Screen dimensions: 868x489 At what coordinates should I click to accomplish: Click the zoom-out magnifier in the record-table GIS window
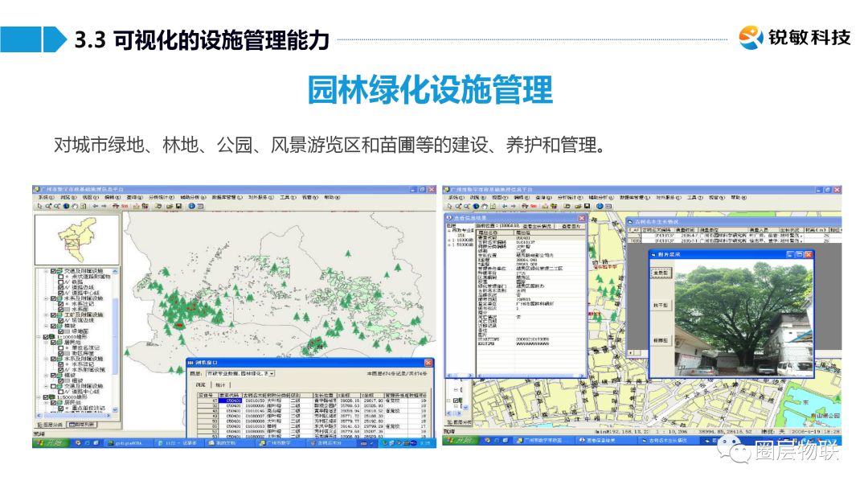click(57, 206)
